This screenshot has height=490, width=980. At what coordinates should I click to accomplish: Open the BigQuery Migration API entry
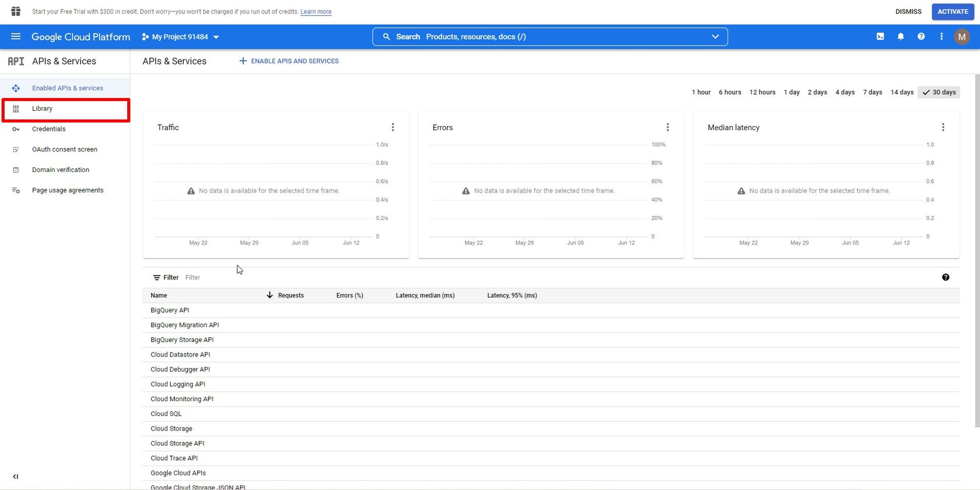pyautogui.click(x=185, y=325)
